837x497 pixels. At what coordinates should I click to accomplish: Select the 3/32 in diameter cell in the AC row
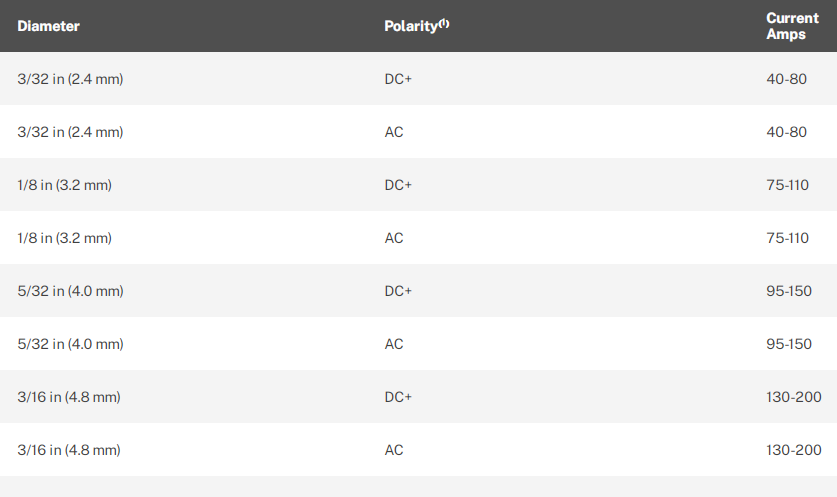pyautogui.click(x=70, y=132)
